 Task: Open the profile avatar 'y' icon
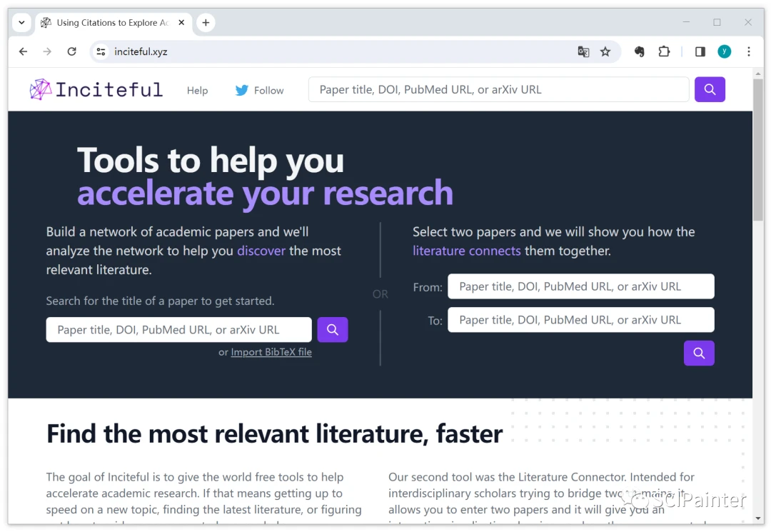(x=725, y=51)
